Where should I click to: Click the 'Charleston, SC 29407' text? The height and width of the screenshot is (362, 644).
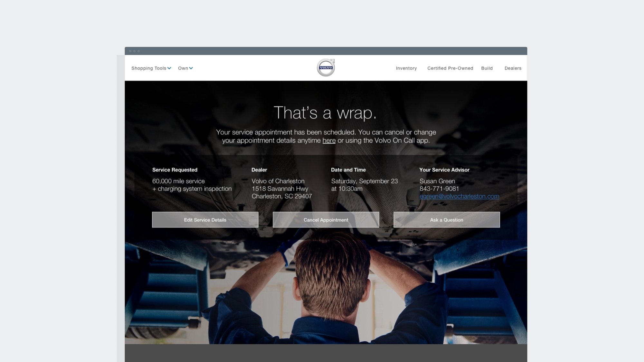pos(282,196)
